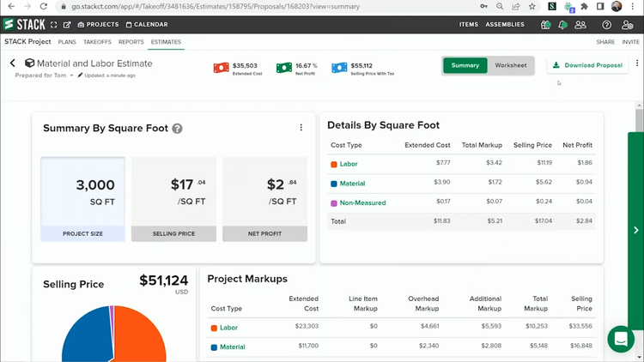The image size is (644, 362).
Task: Click Download Proposal button
Action: [587, 65]
